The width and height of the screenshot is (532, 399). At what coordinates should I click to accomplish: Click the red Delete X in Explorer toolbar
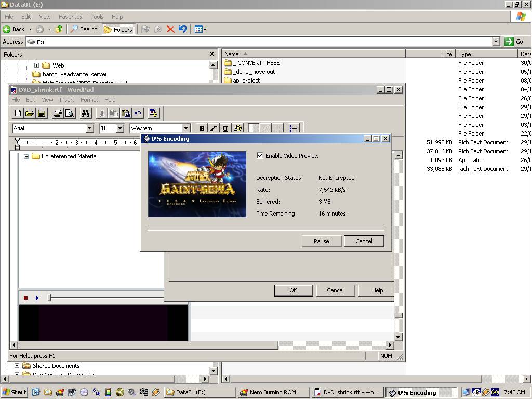(170, 29)
